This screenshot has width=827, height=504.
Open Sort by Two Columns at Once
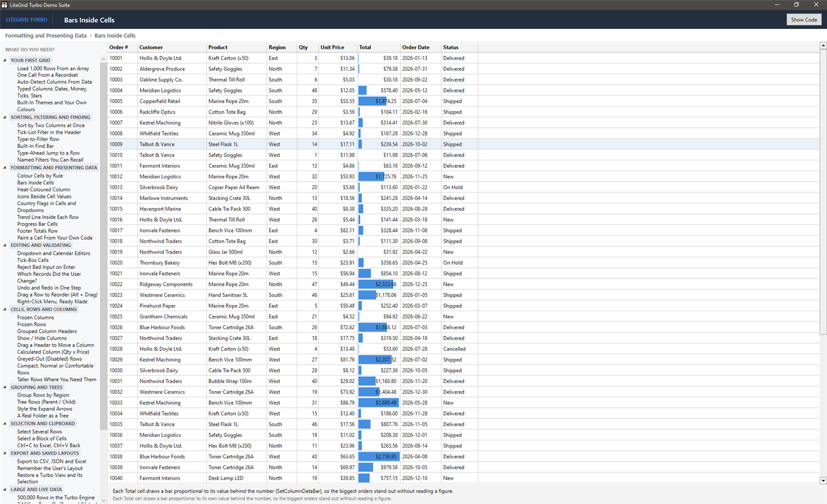pyautogui.click(x=51, y=126)
